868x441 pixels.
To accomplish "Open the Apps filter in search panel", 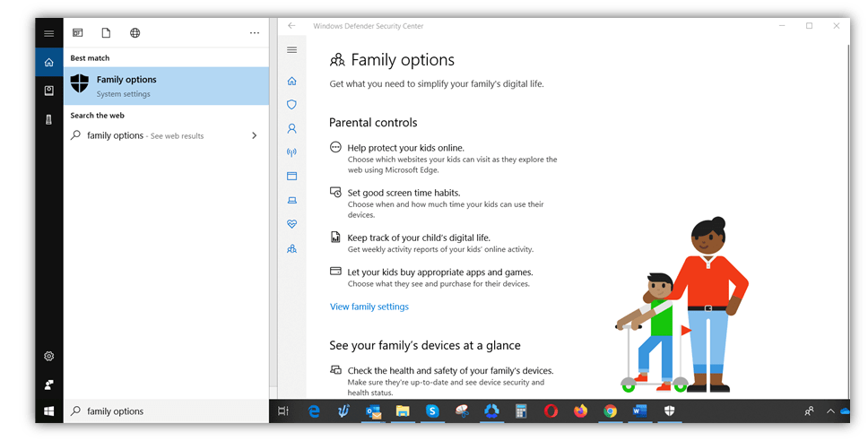I will tap(77, 33).
